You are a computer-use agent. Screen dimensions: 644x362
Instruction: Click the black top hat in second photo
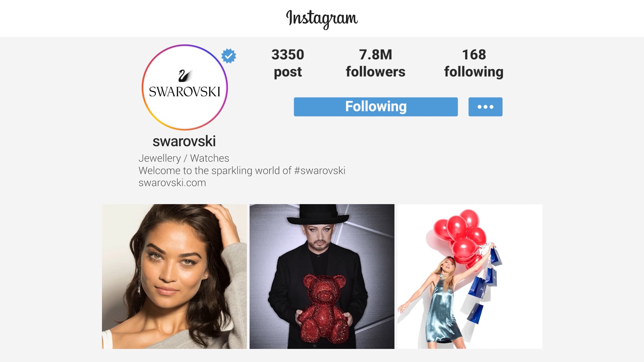(318, 215)
